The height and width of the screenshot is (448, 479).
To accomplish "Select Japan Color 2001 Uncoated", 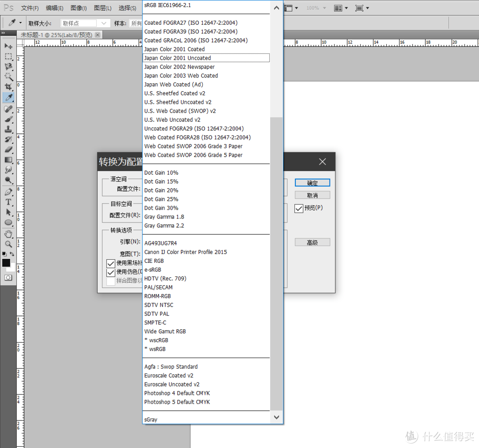I will [206, 58].
